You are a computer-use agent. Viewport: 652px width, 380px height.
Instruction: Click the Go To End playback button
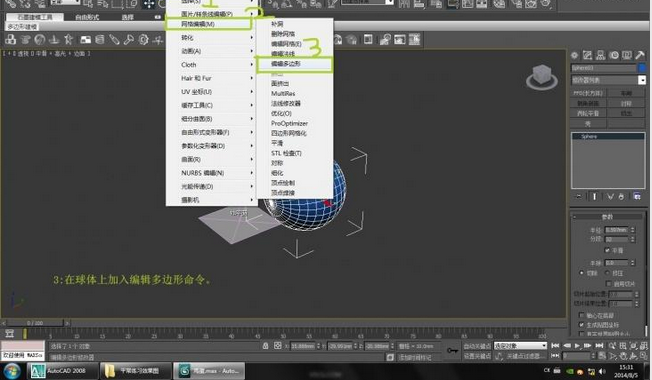[599, 345]
